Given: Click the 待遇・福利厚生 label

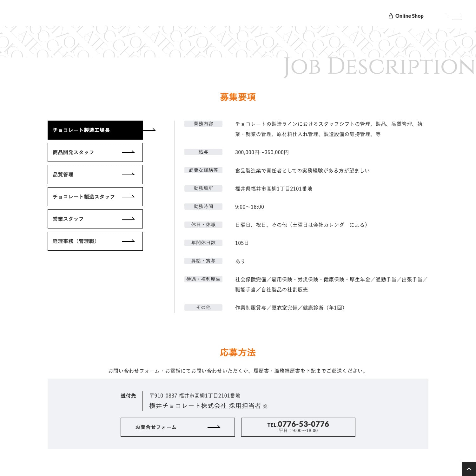Looking at the screenshot, I should pos(203,279).
